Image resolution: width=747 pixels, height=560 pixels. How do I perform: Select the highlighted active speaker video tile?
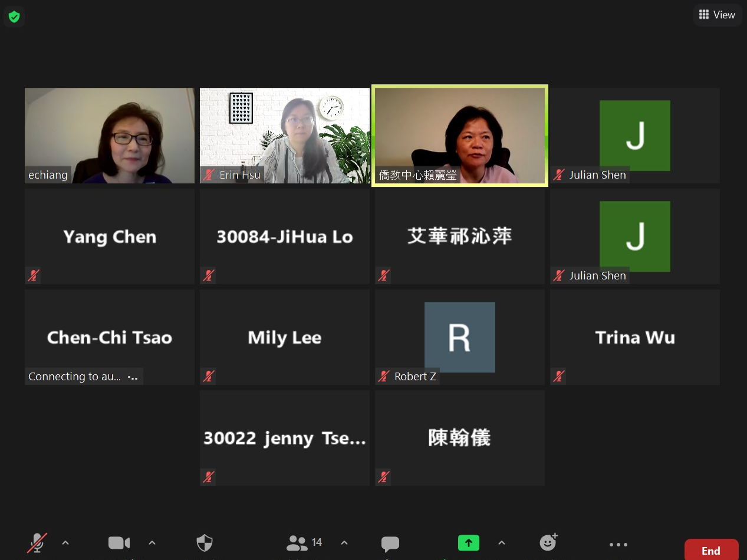coord(460,136)
